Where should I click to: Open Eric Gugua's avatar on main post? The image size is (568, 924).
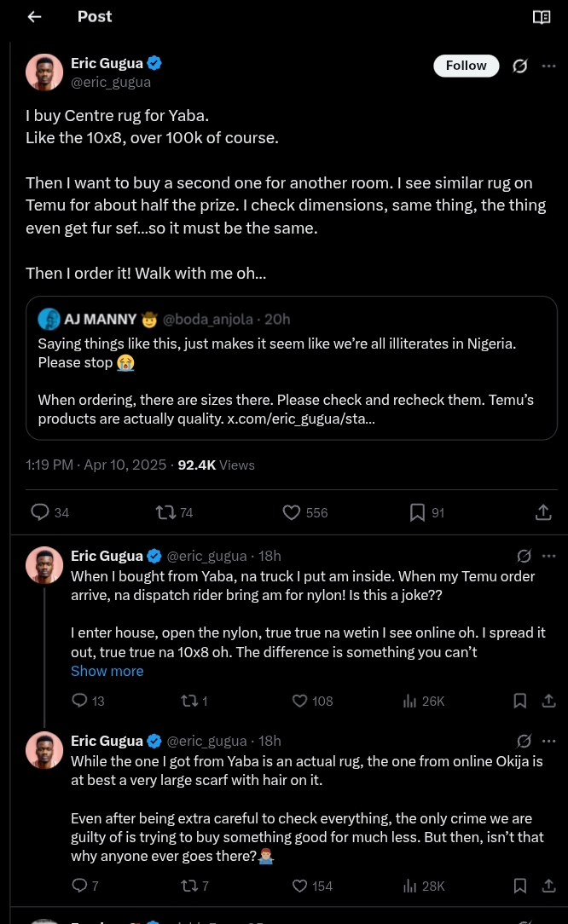pos(44,72)
